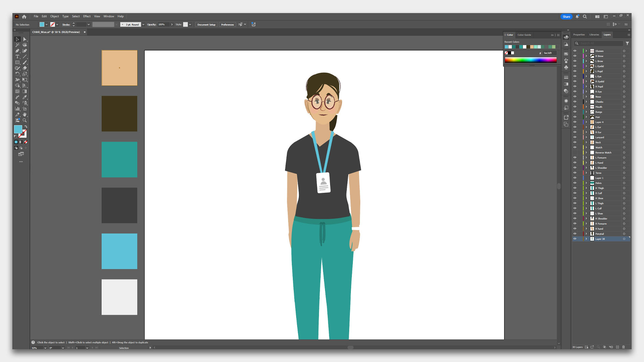Screen dimensions: 644x362
Task: Select the Hand tool
Action: (x=25, y=115)
